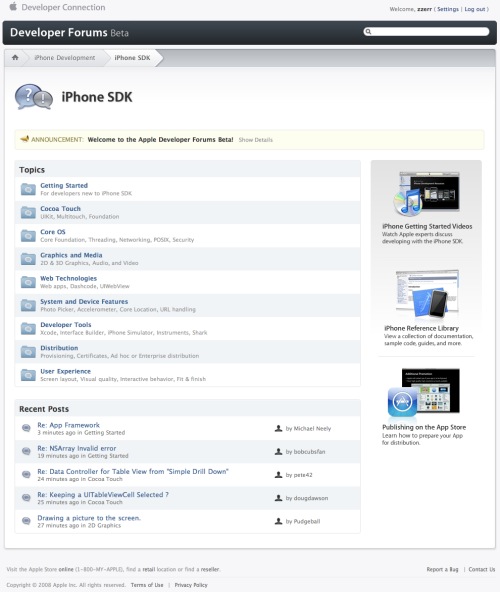Image resolution: width=500 pixels, height=592 pixels.
Task: Click the Apple logo in the header
Action: [13, 6]
